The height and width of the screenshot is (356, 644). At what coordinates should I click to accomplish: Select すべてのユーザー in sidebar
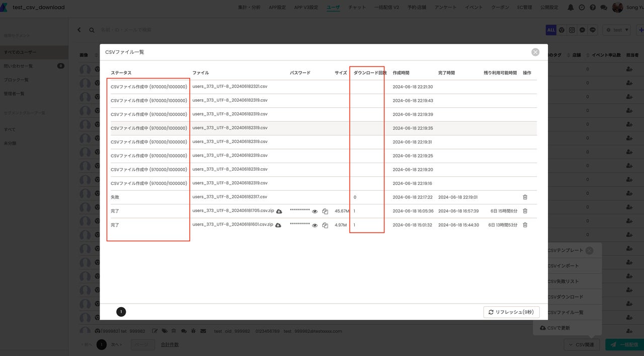34,52
